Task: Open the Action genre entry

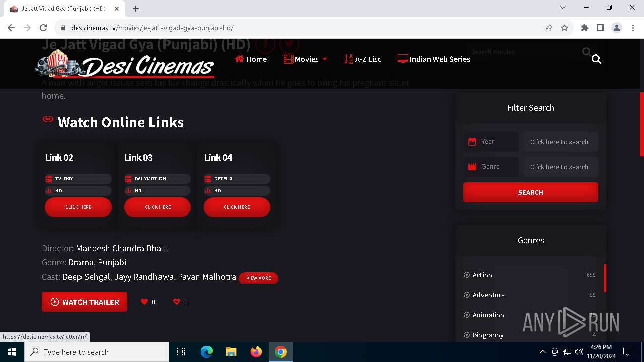Action: tap(482, 275)
